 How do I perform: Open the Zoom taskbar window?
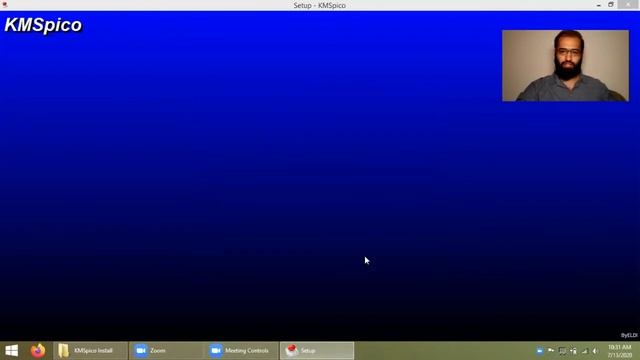pos(166,351)
